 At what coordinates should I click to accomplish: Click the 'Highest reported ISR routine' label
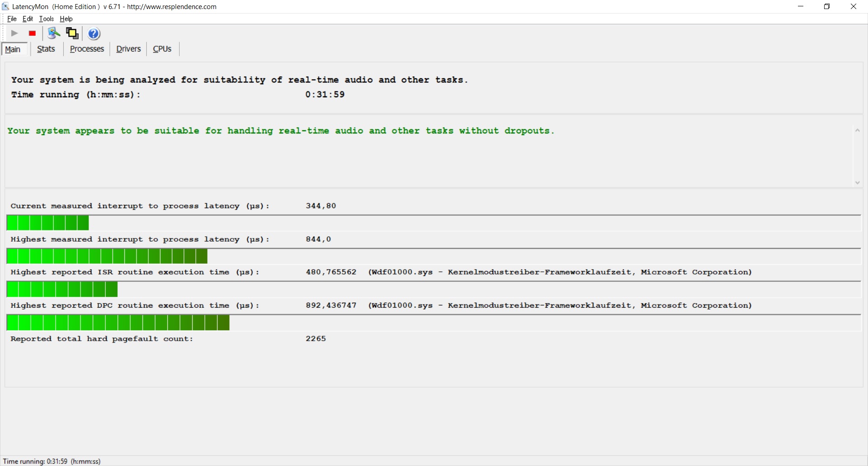(135, 272)
